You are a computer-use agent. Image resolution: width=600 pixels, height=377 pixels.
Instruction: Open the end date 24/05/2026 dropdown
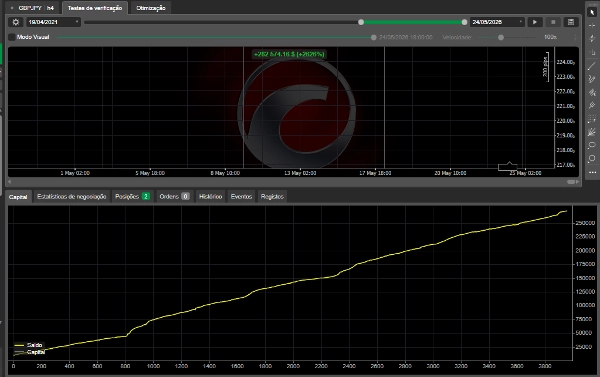(497, 22)
